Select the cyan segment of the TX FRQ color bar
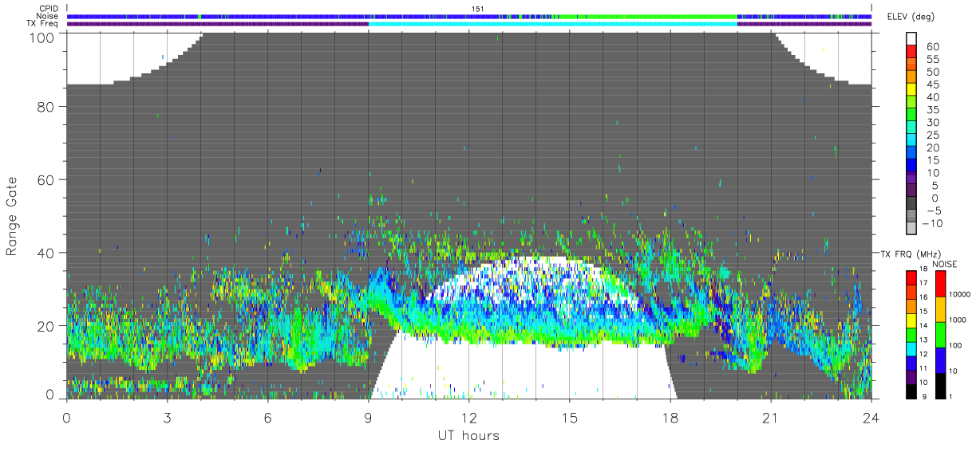 pos(911,348)
